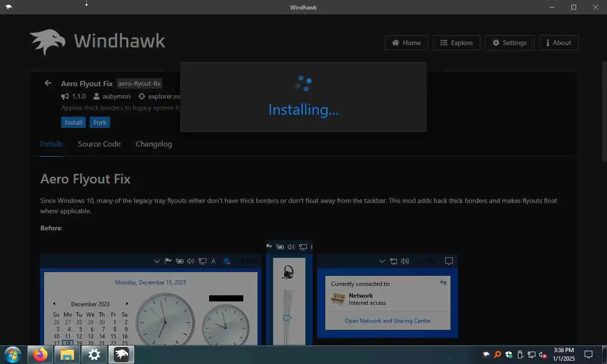
Task: Open the Settings gear app on taskbar
Action: [x=94, y=355]
